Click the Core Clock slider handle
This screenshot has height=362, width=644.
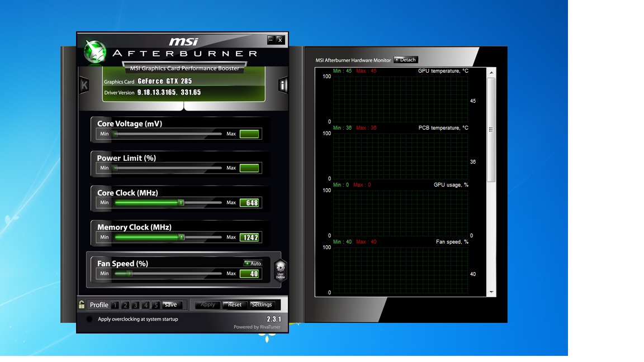click(181, 203)
